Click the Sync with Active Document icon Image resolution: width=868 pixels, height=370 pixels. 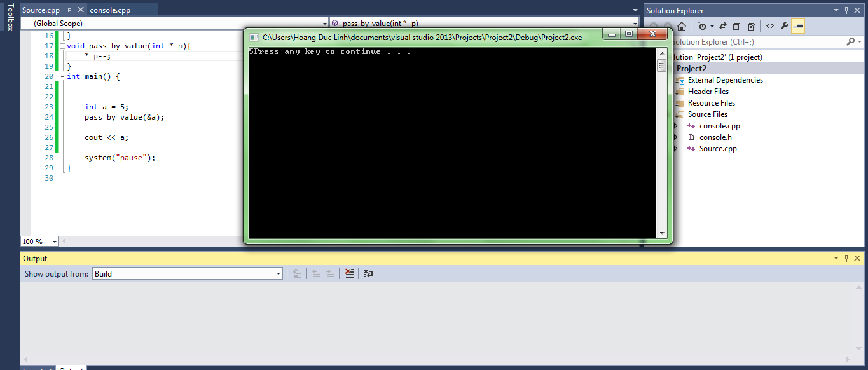[x=724, y=26]
